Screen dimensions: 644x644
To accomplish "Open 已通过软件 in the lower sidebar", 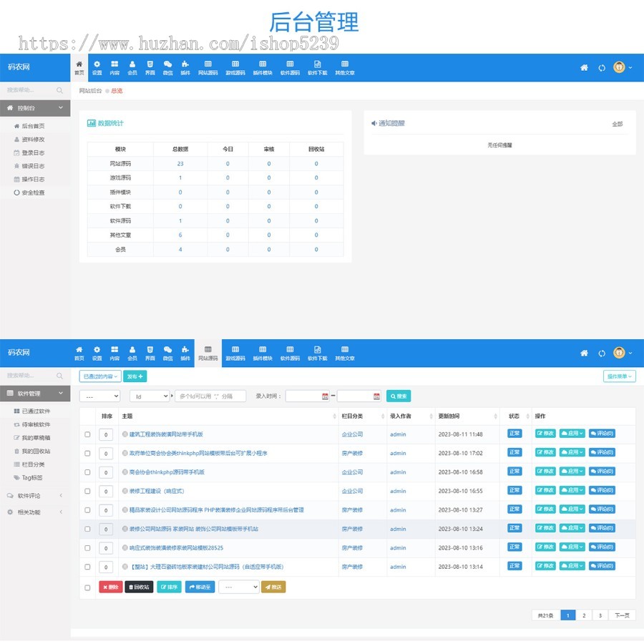I will tap(32, 411).
